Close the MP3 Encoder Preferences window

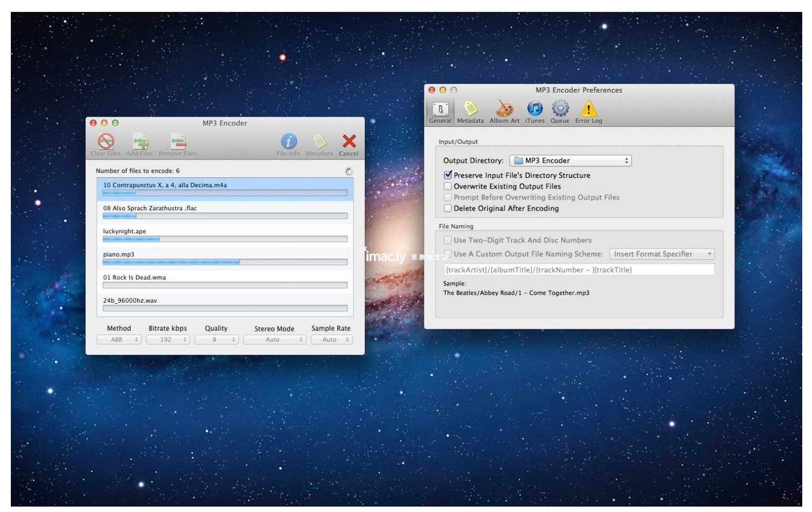click(432, 90)
